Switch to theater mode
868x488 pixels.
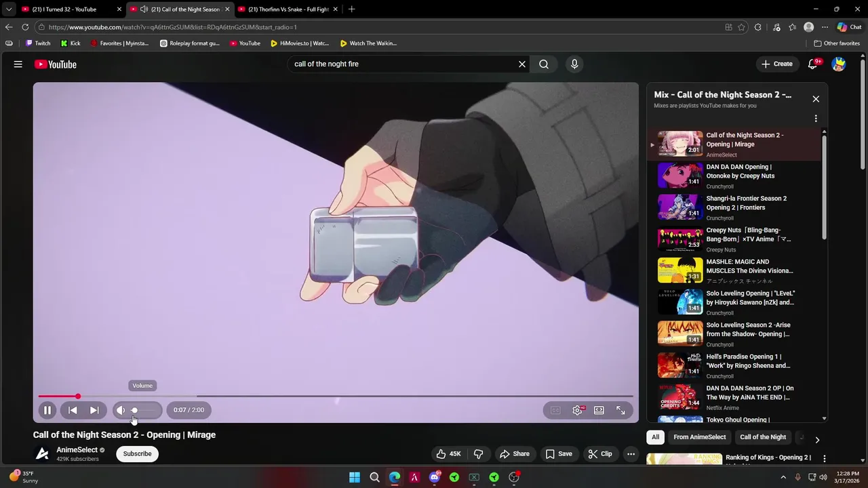click(x=599, y=410)
